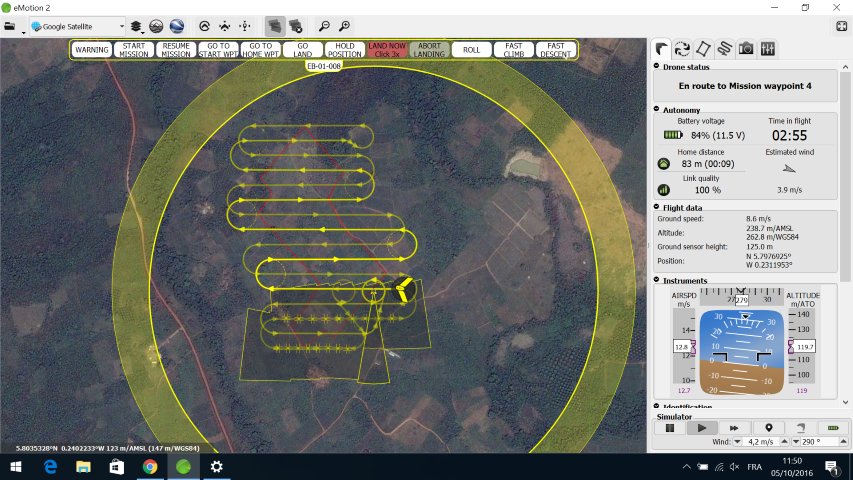Toggle full screen map view icon
This screenshot has height=480, width=853.
(841, 26)
